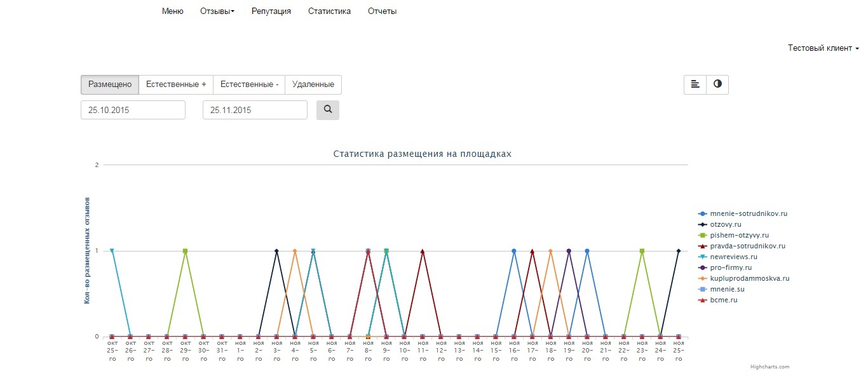The width and height of the screenshot is (868, 390).
Task: Toggle mnenie-sotrudnikov.ru series in legend
Action: click(742, 214)
